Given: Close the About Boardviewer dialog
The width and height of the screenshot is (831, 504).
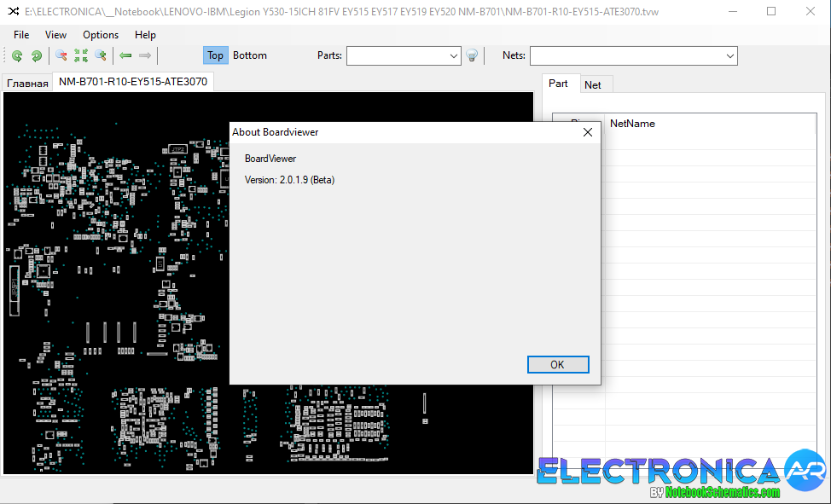Looking at the screenshot, I should (x=588, y=132).
